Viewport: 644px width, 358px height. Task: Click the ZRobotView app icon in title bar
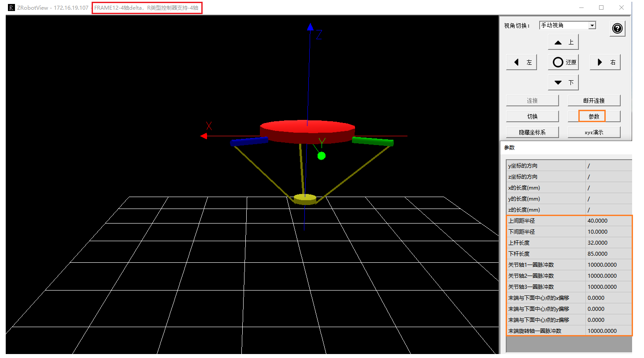tap(11, 8)
